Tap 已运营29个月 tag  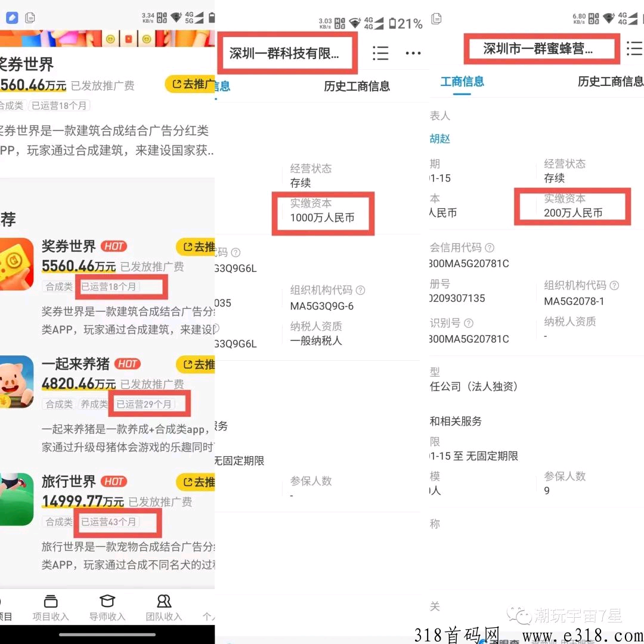(x=144, y=404)
